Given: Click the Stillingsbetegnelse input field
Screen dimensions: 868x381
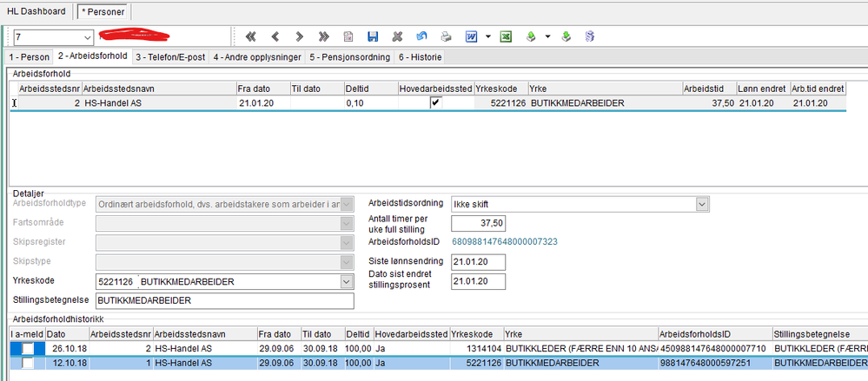Looking at the screenshot, I should point(224,301).
